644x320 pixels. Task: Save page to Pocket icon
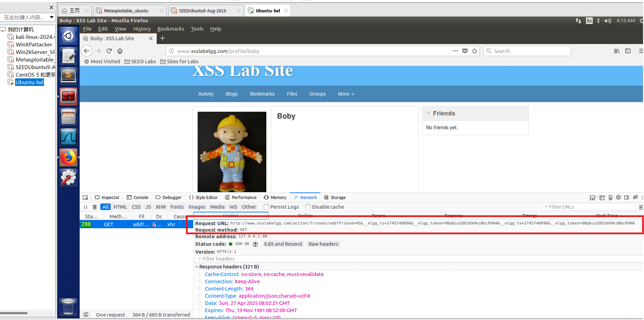pos(465,51)
